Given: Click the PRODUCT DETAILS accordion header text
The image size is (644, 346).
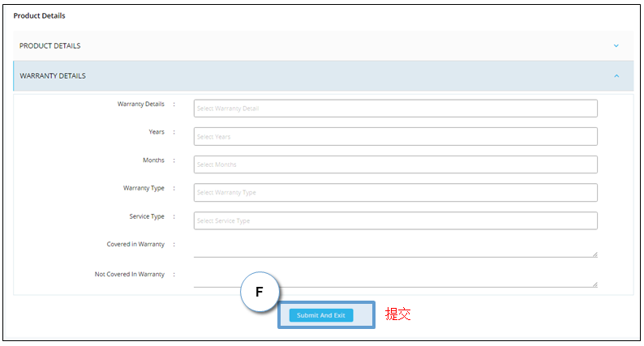Looking at the screenshot, I should pos(49,45).
